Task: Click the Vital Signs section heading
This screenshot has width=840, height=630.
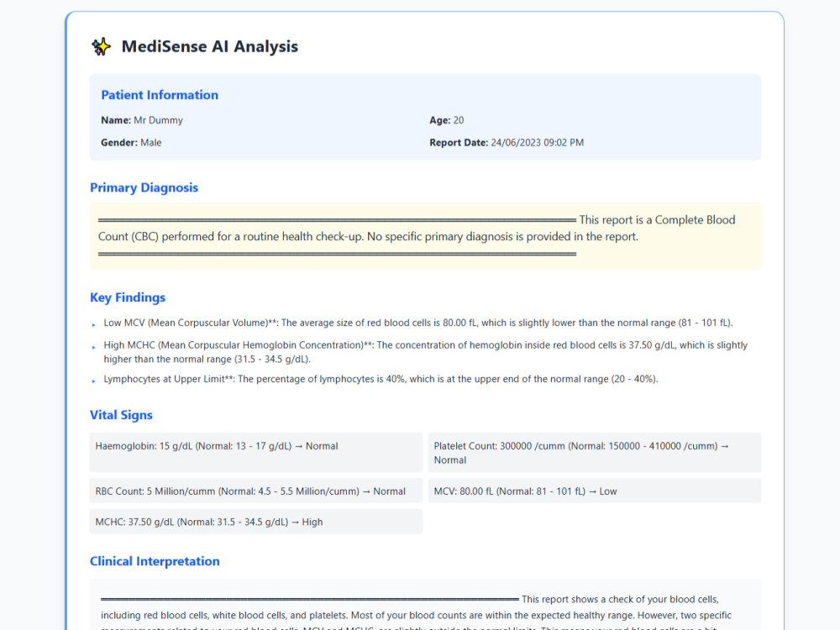Action: pyautogui.click(x=121, y=415)
